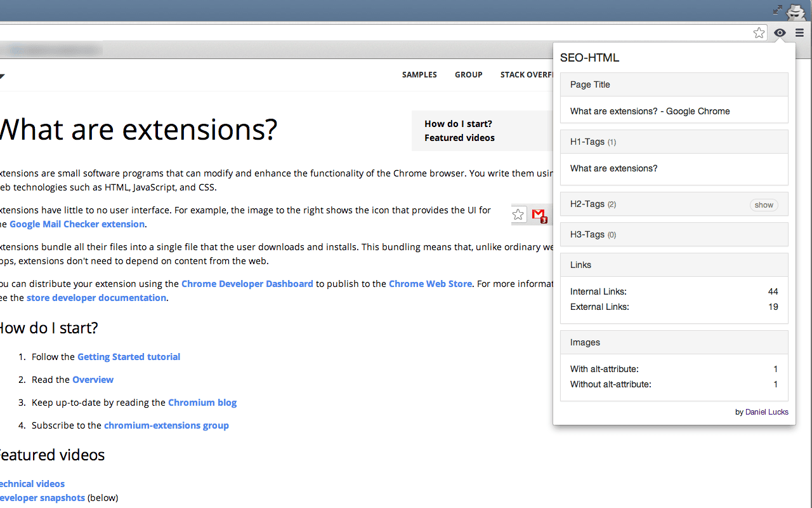Bookmark this page with the star icon
812x508 pixels.
[759, 33]
